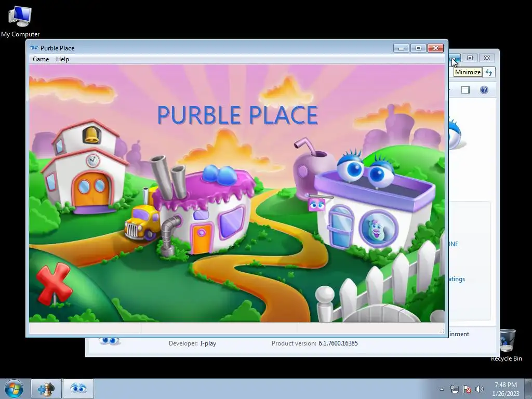
Task: Close the background Games Explorer window
Action: 487,58
